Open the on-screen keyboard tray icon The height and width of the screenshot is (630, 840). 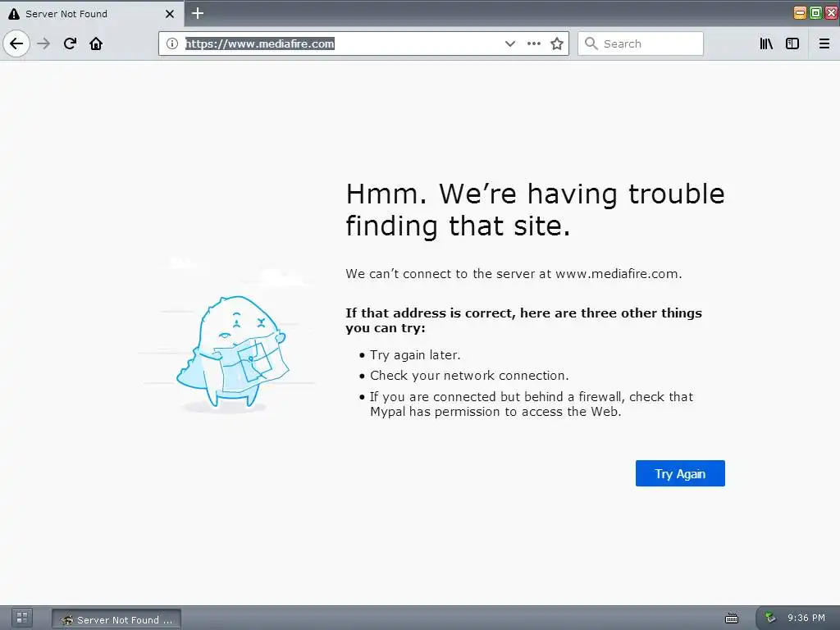coord(731,619)
